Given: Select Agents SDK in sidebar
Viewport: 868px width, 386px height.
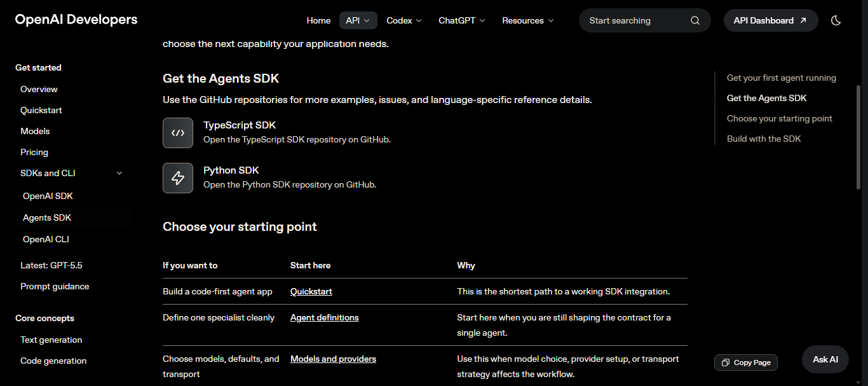Looking at the screenshot, I should [x=47, y=217].
